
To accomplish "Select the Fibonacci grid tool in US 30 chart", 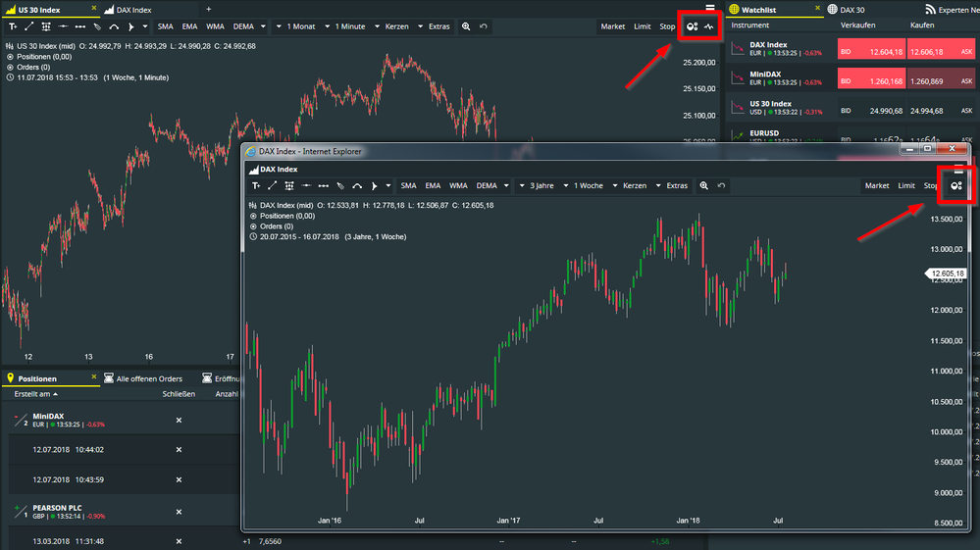I will [x=46, y=26].
